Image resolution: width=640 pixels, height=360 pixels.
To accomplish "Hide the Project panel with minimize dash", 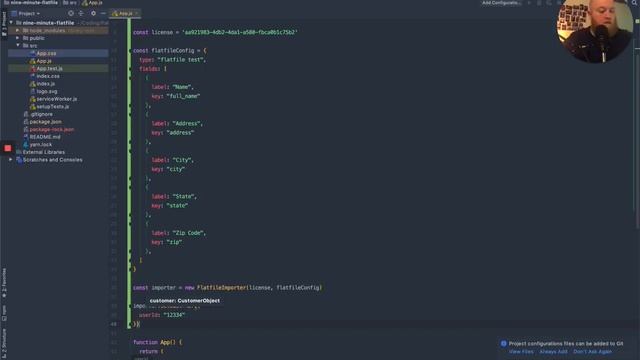I will [x=103, y=13].
